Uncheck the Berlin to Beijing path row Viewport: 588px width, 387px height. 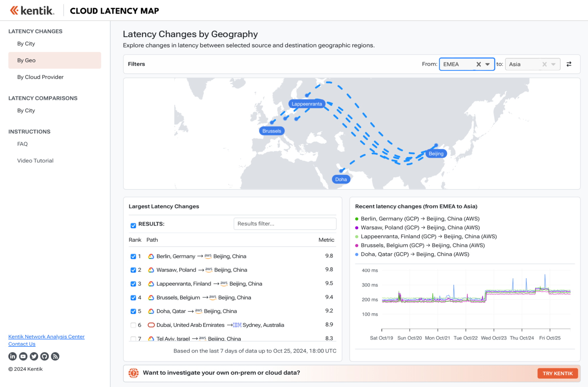click(133, 256)
